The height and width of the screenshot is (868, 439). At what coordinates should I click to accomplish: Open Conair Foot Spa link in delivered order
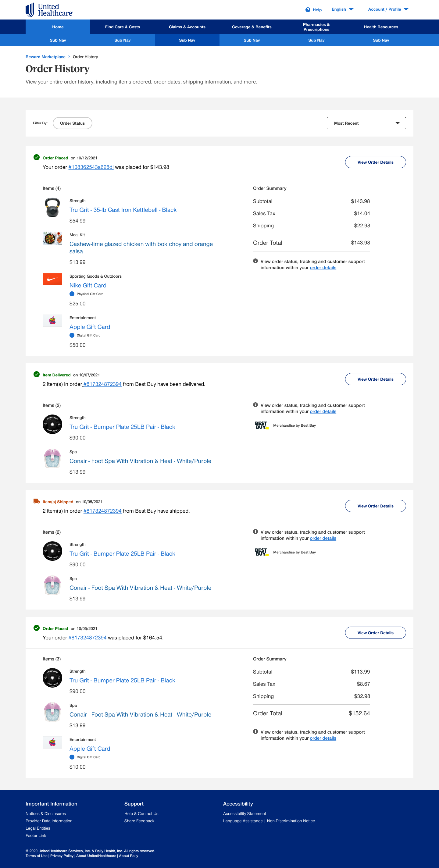point(140,461)
